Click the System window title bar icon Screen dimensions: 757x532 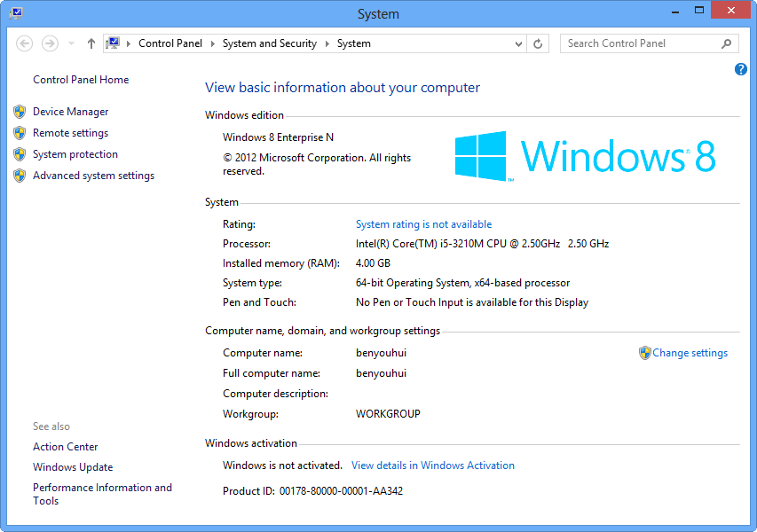pyautogui.click(x=16, y=13)
